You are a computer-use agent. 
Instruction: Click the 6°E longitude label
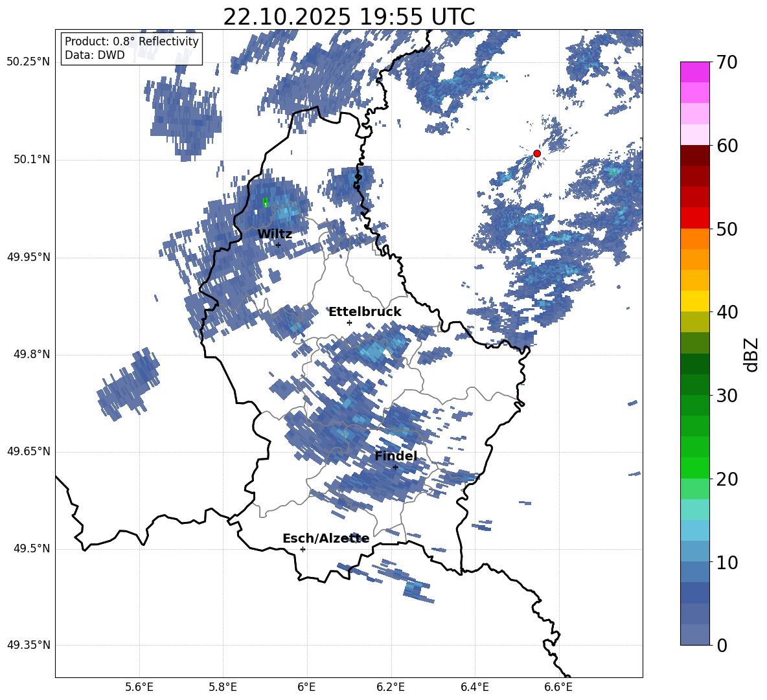pos(306,688)
